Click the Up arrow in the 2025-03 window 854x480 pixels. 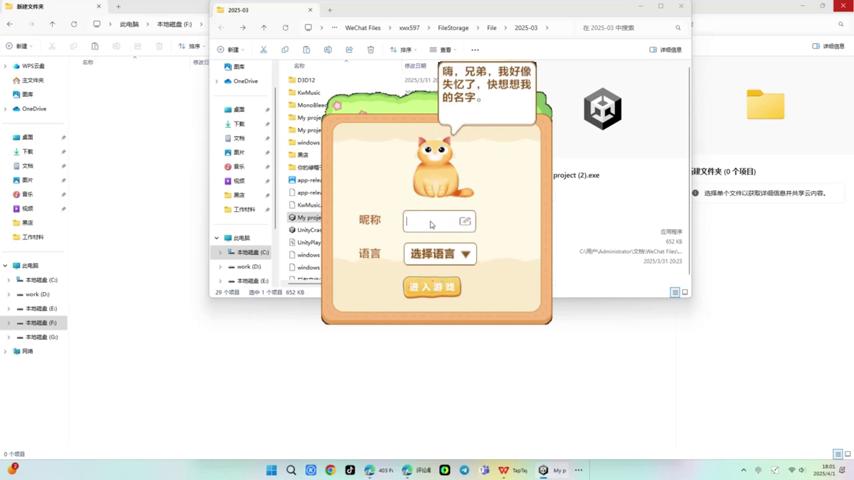click(264, 28)
